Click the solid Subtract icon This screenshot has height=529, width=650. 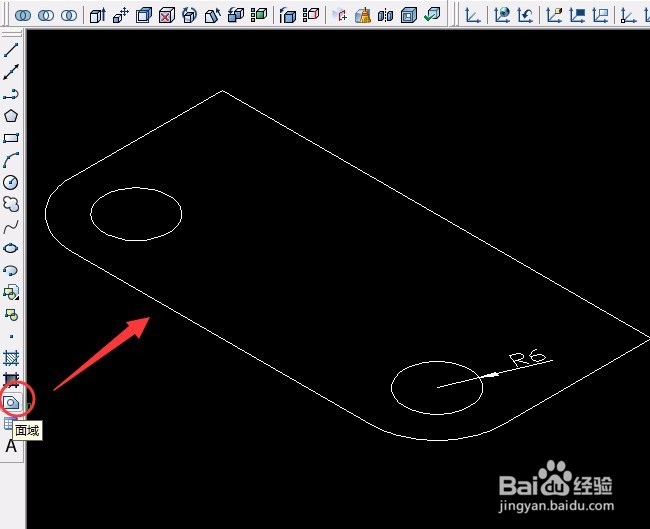pyautogui.click(x=46, y=15)
